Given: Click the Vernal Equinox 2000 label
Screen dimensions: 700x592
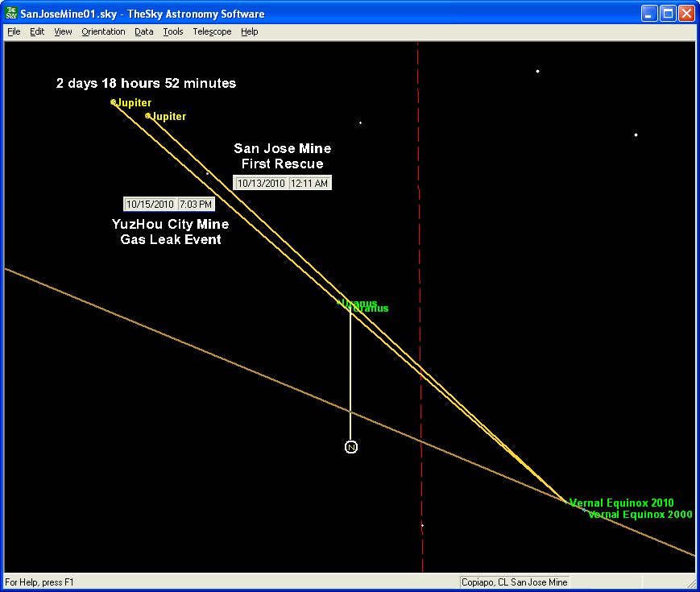Looking at the screenshot, I should pyautogui.click(x=640, y=515).
